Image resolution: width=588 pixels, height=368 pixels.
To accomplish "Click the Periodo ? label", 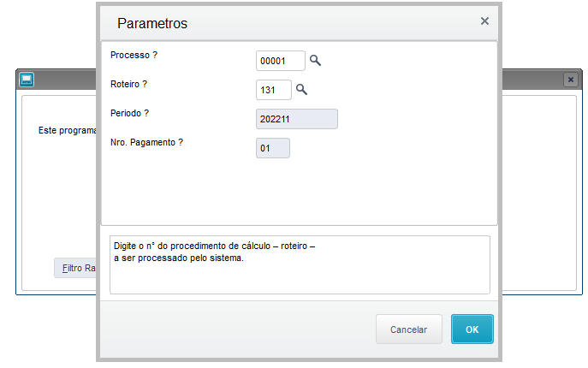I will [x=129, y=113].
